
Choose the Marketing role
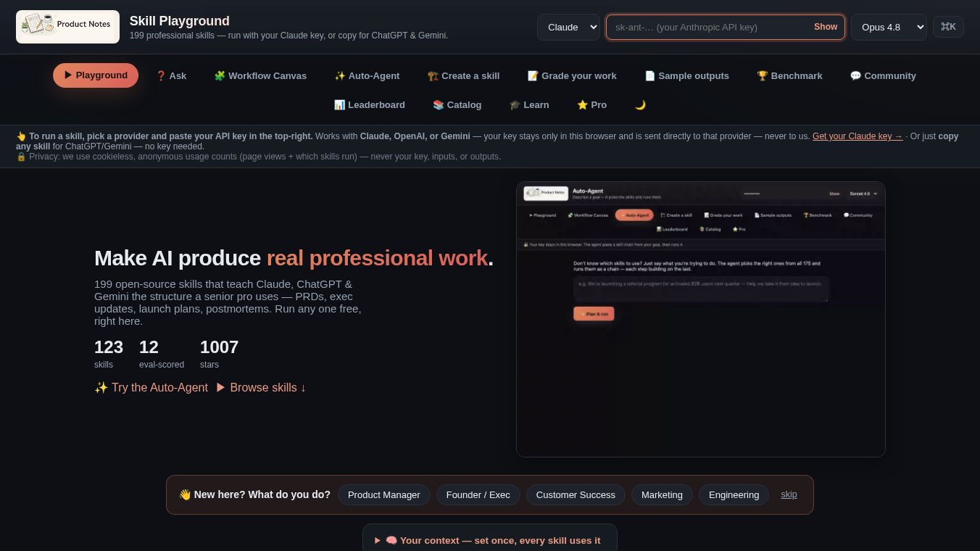662,494
